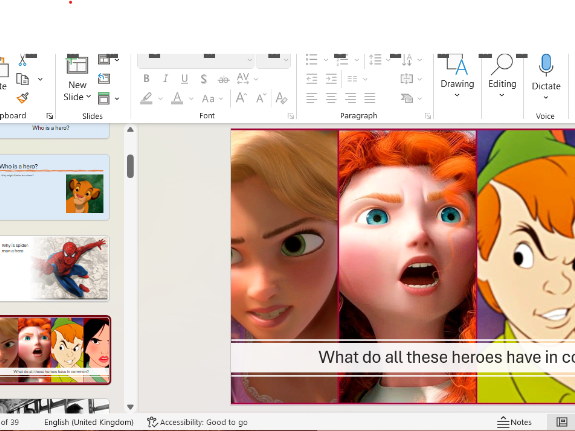Open highlight colour dropdown arrow
575x431 pixels.
160,98
